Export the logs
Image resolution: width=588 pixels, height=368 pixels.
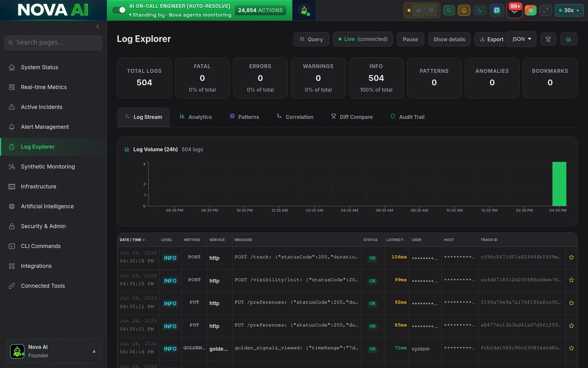click(x=491, y=39)
